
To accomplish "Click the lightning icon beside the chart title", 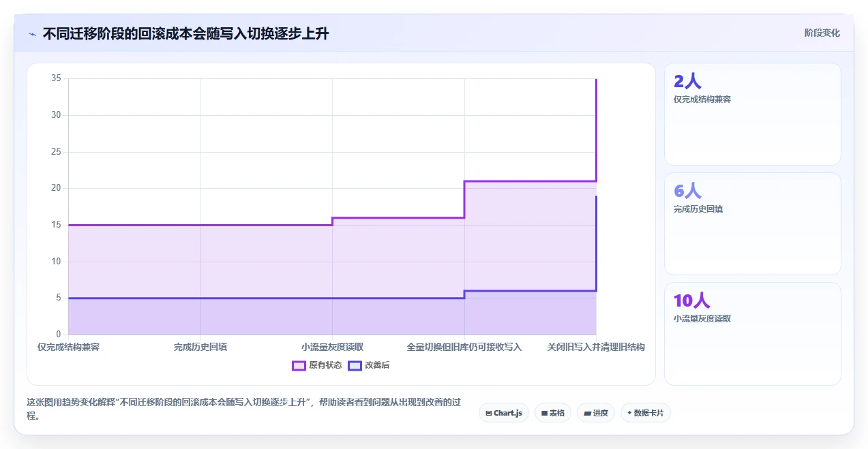I will 32,34.
